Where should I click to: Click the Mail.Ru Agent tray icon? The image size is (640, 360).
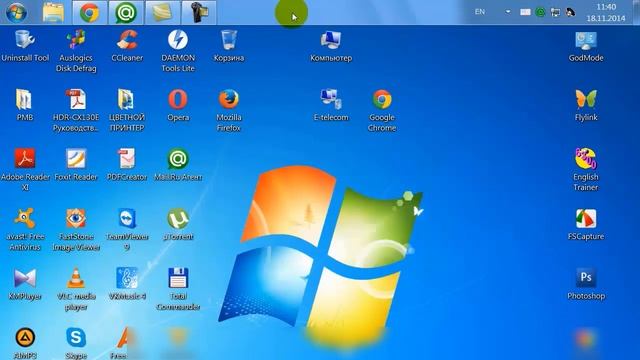click(x=540, y=12)
